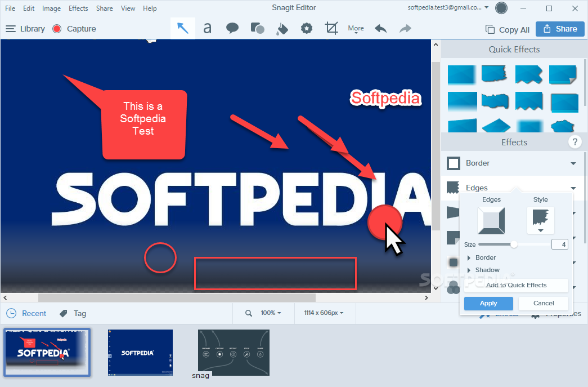Click the horizontal scrollbar right arrow
This screenshot has width=588, height=387.
[427, 297]
